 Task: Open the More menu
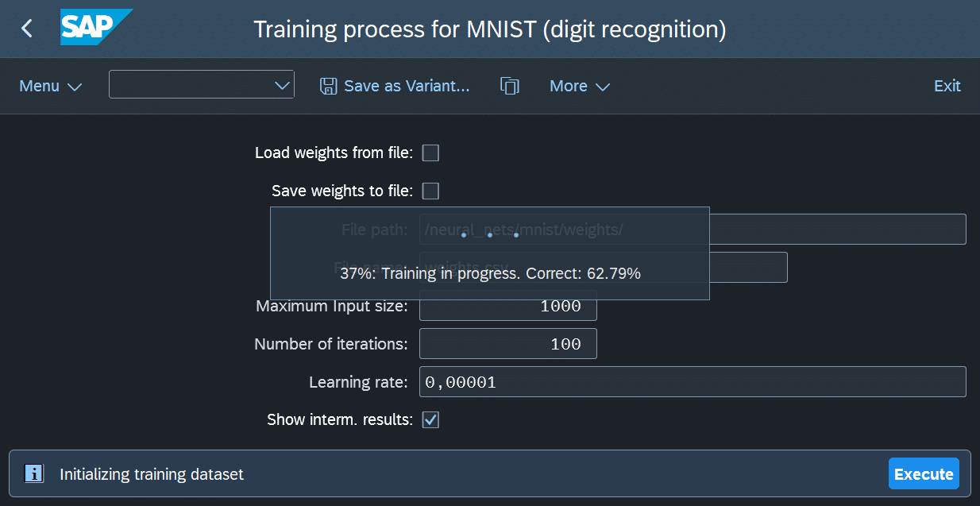pos(569,85)
